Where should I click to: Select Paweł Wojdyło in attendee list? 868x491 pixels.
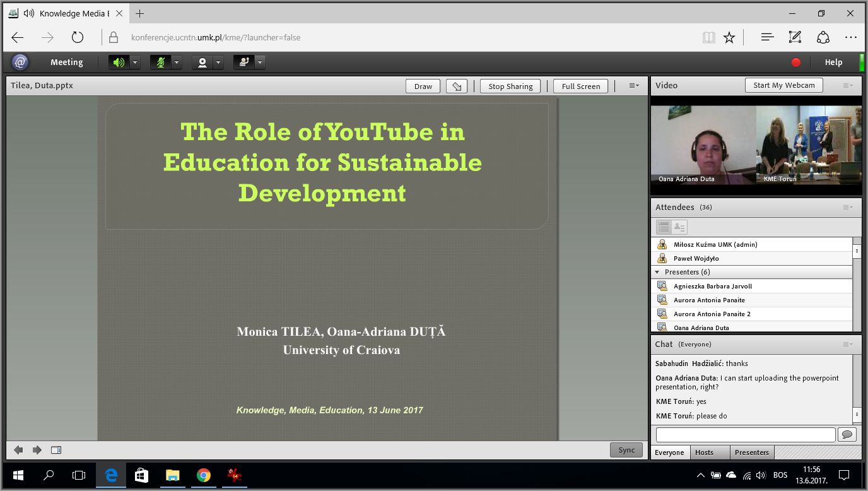coord(752,258)
